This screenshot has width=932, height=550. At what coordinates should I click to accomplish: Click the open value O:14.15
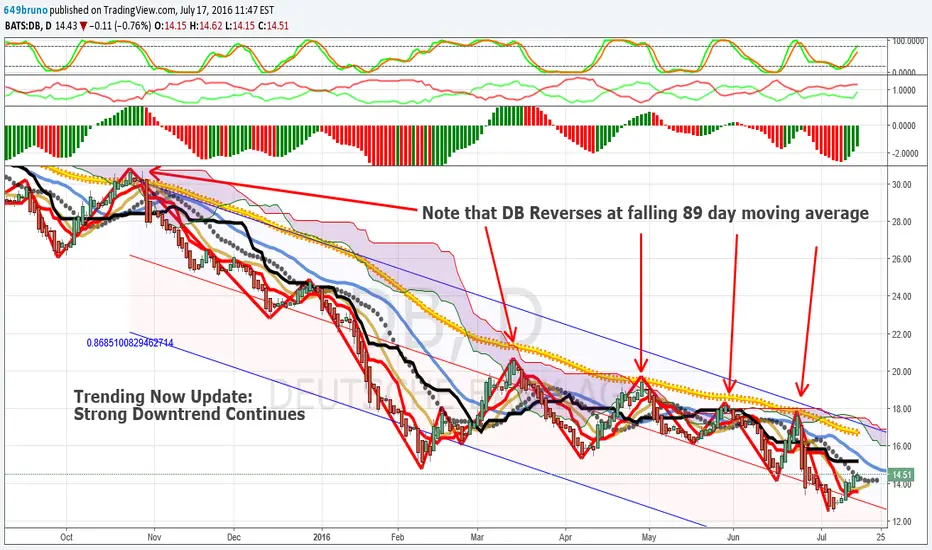coord(170,26)
